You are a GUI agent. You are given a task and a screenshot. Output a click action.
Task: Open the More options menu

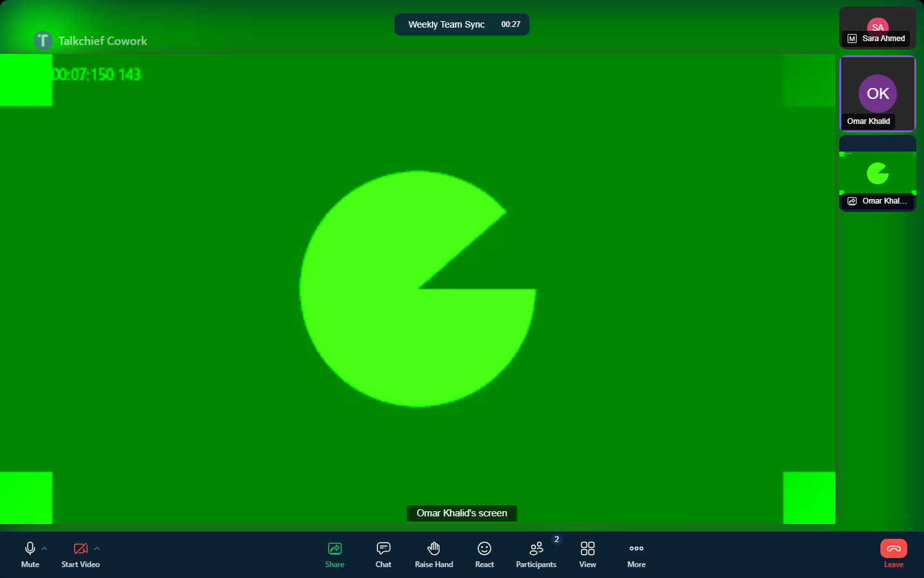(x=637, y=555)
